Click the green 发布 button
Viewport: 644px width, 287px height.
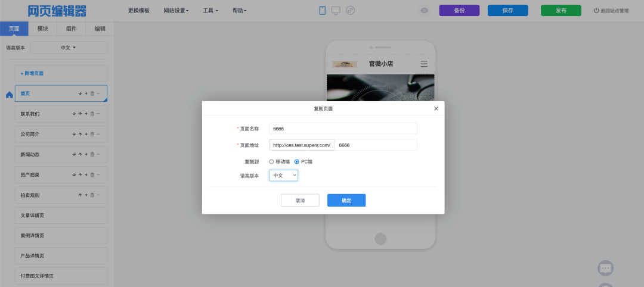(x=561, y=11)
